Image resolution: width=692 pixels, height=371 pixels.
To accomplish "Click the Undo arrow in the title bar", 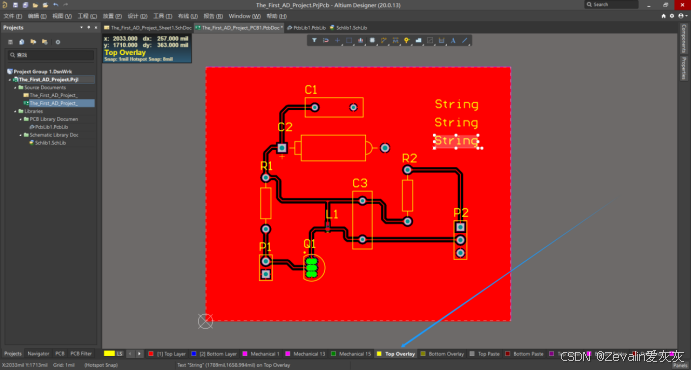I will click(56, 5).
